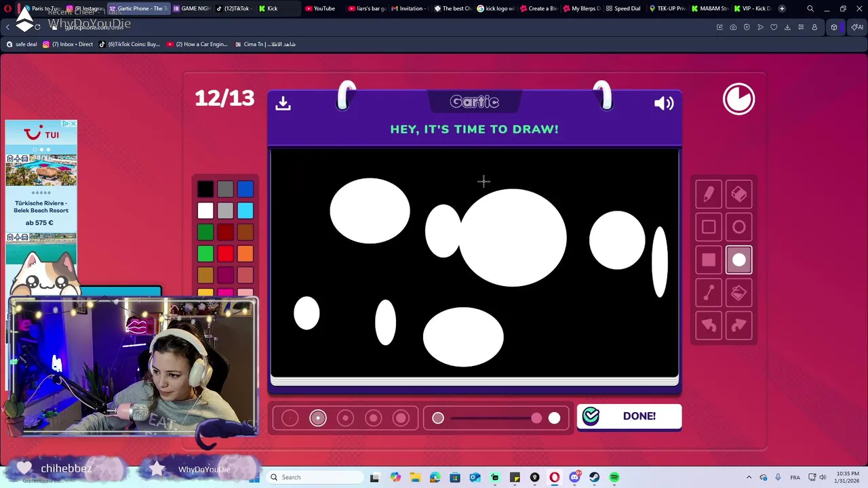This screenshot has width=868, height=488.
Task: Show hidden system tray icons
Action: coord(749,477)
